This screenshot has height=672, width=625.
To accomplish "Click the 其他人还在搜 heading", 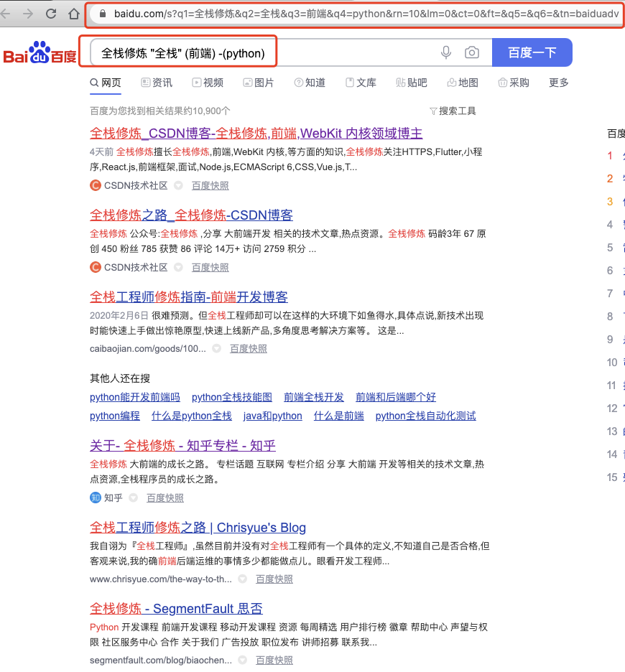I will 120,378.
